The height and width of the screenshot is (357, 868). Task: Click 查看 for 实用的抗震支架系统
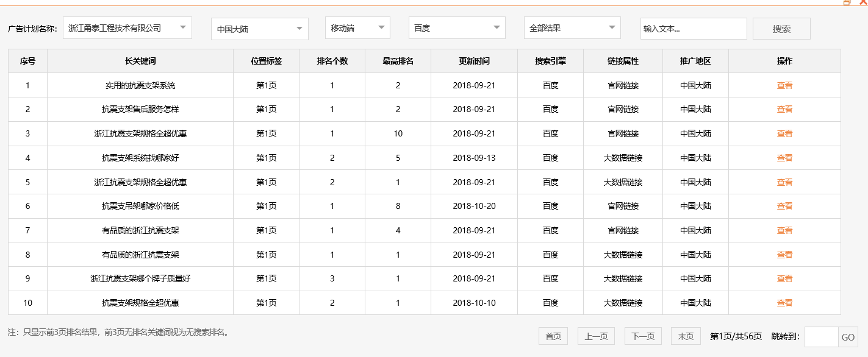coord(784,85)
